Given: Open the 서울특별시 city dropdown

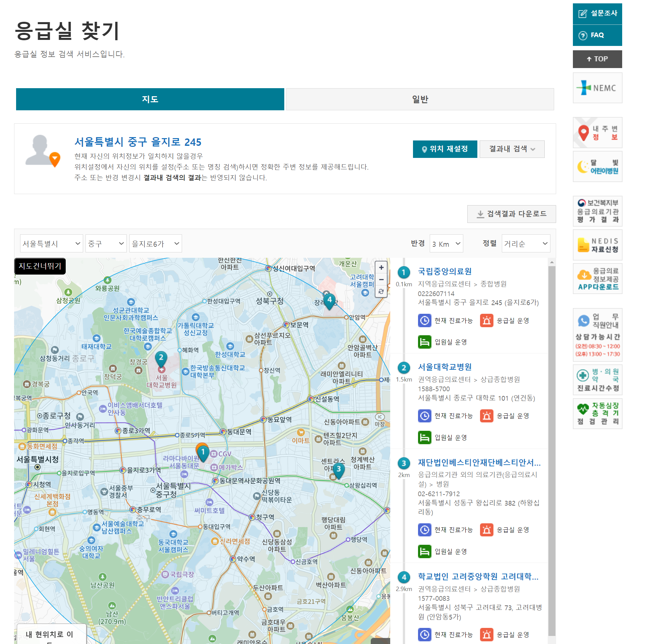Looking at the screenshot, I should [52, 243].
